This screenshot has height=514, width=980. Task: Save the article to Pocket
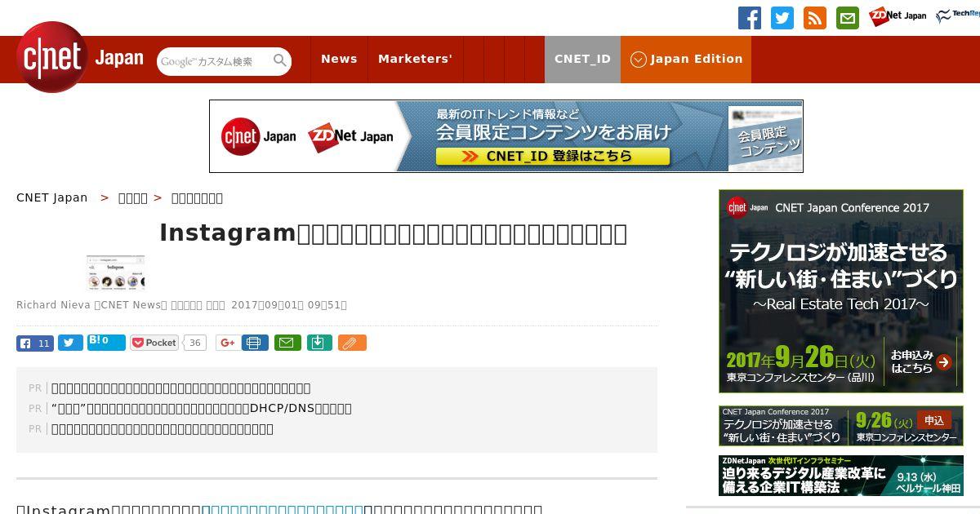pyautogui.click(x=154, y=343)
